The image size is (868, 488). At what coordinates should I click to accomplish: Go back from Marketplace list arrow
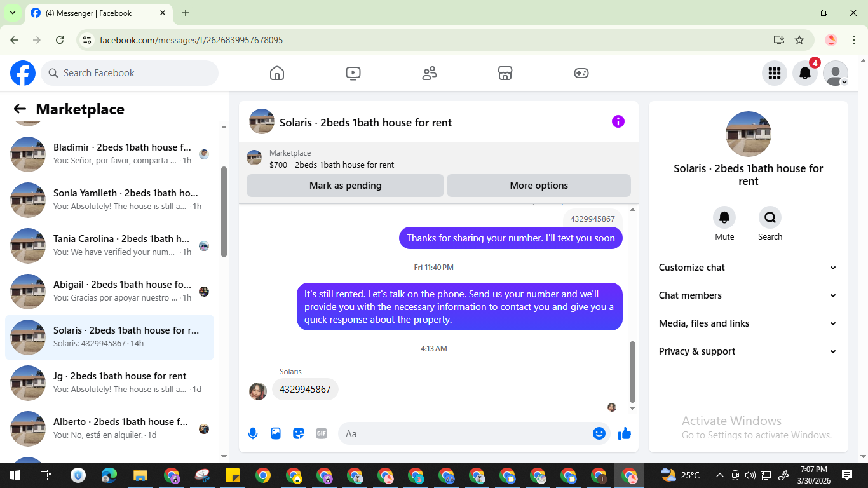(x=20, y=109)
